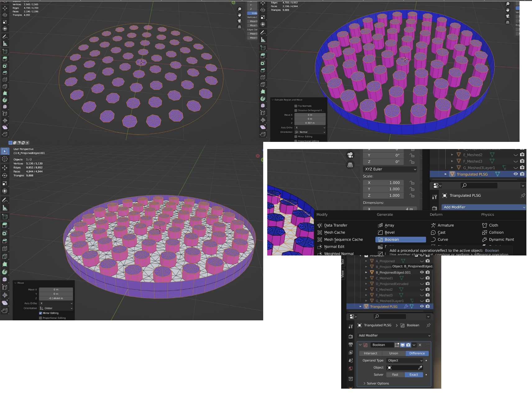
Task: Select Dynamic Paint in the Physics column
Action: click(498, 240)
